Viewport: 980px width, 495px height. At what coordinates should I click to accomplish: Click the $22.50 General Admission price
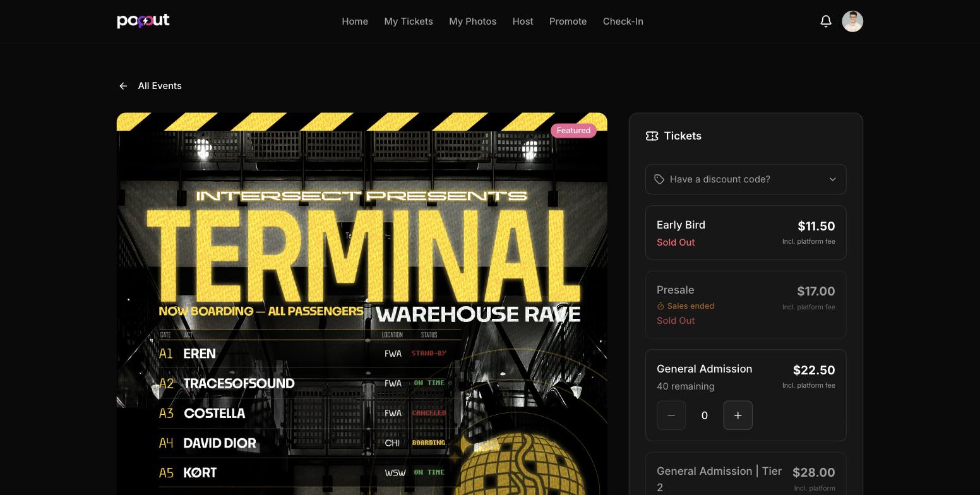814,370
